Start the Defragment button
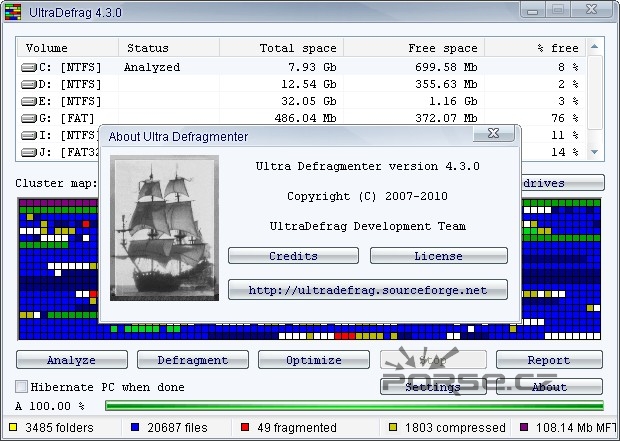The height and width of the screenshot is (441, 620). [193, 360]
